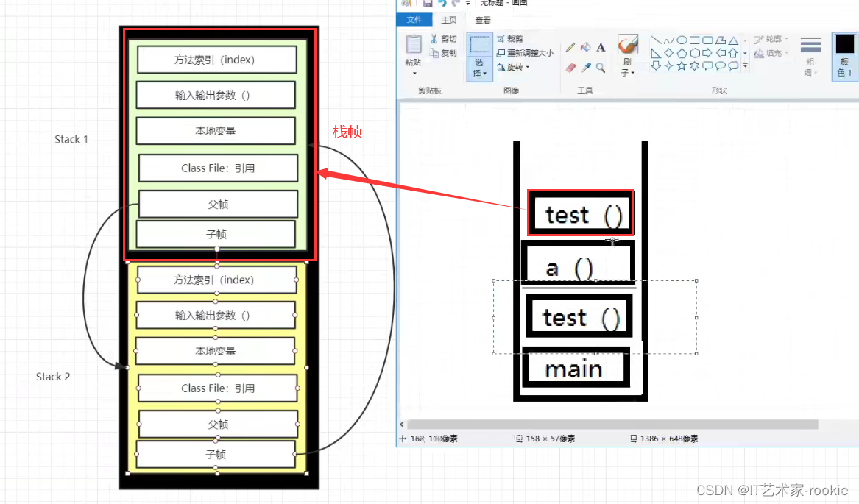Open the Paste (粘贴) dropdown arrow
The height and width of the screenshot is (504, 859).
tap(414, 73)
